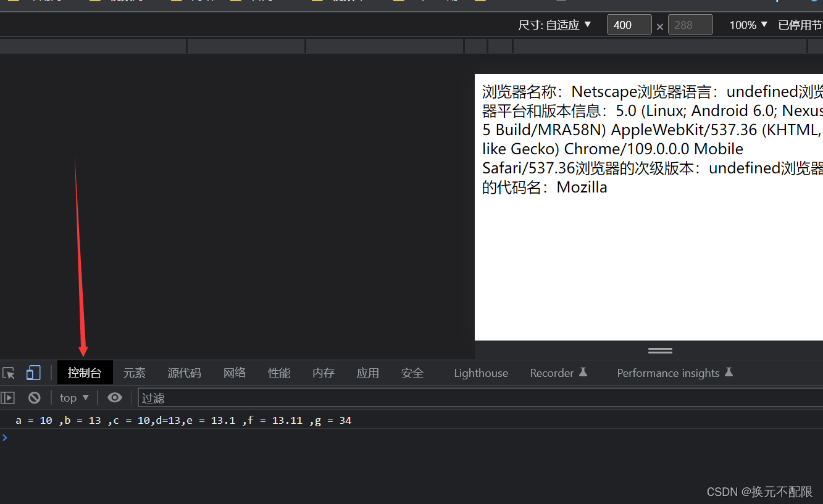Screen dimensions: 823x504
Task: Create a live expression via eye icon
Action: (115, 397)
